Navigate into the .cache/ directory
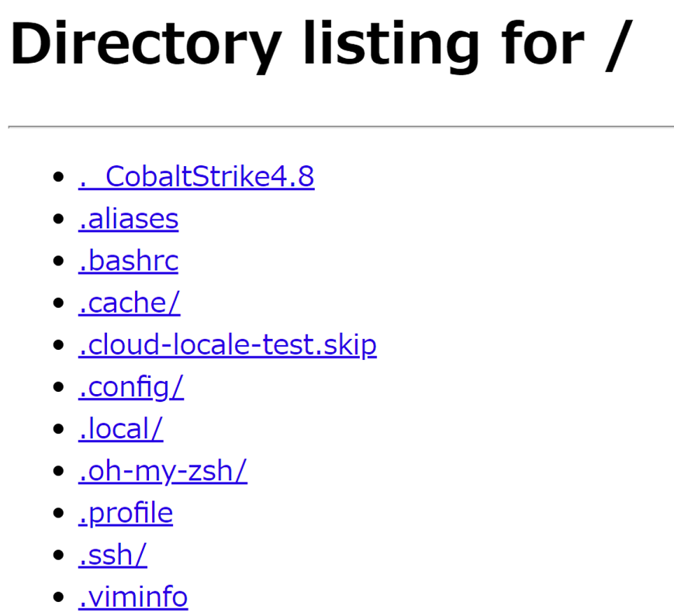This screenshot has width=674, height=616. tap(129, 303)
